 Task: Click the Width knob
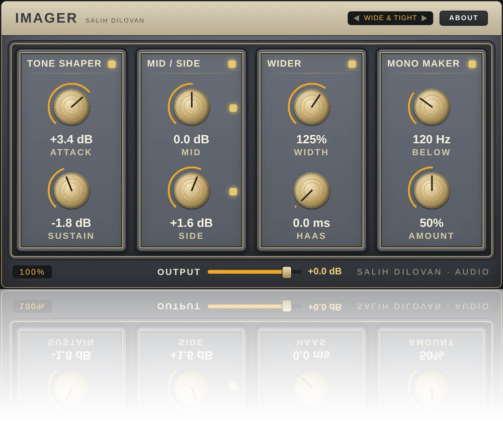[311, 107]
